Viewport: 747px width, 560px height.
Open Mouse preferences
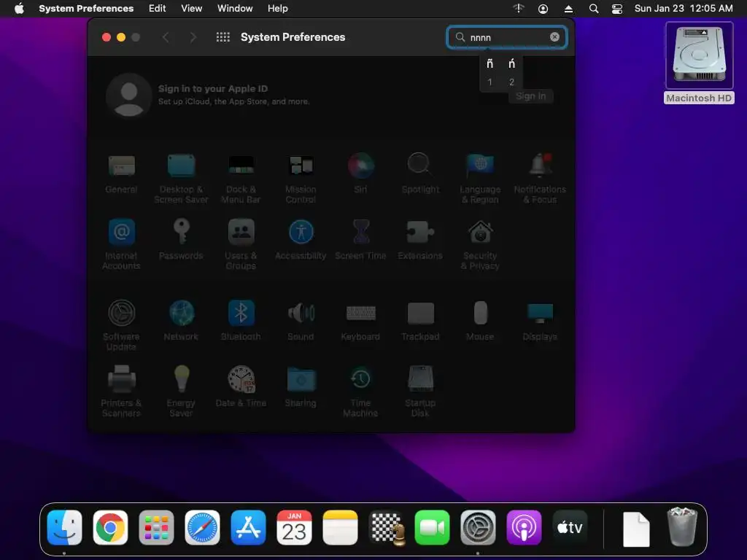480,321
